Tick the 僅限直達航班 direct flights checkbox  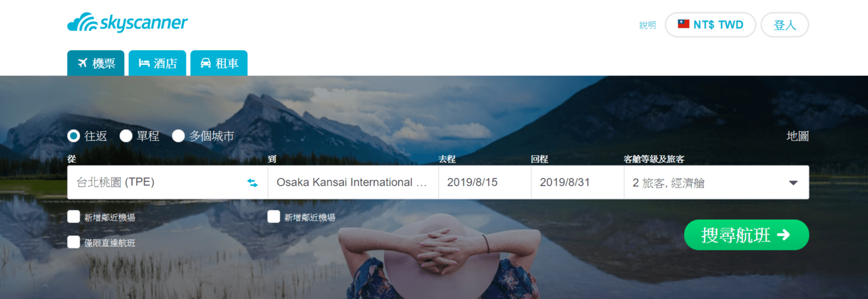(x=74, y=242)
